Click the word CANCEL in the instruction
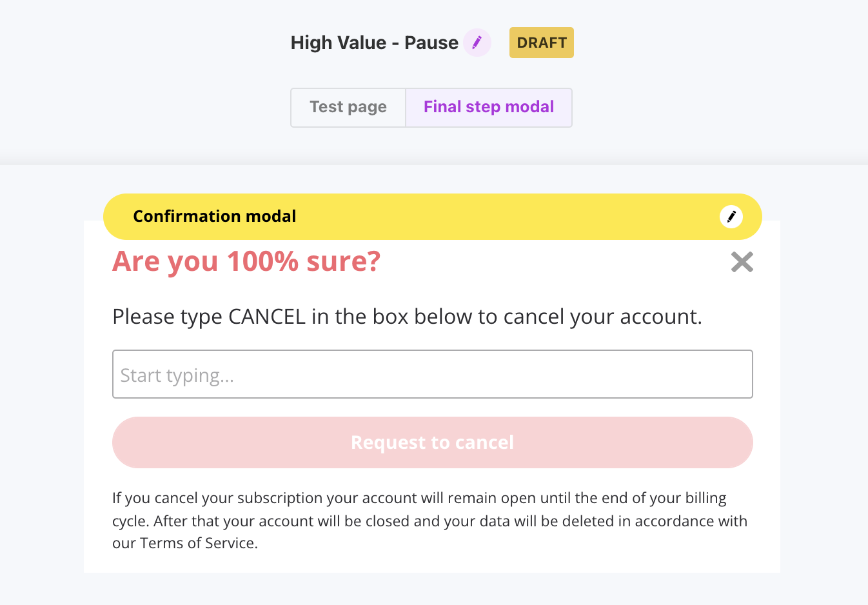The width and height of the screenshot is (868, 605). [x=267, y=317]
